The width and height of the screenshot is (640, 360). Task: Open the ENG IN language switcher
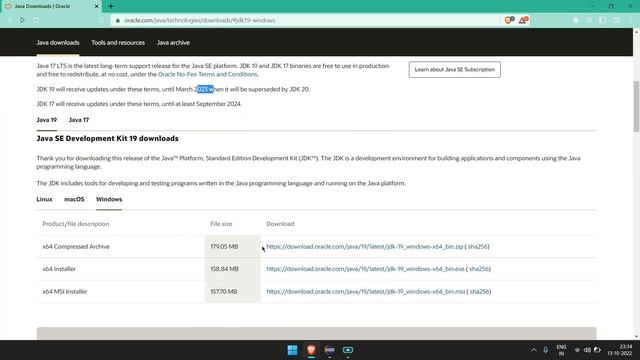tap(561, 350)
